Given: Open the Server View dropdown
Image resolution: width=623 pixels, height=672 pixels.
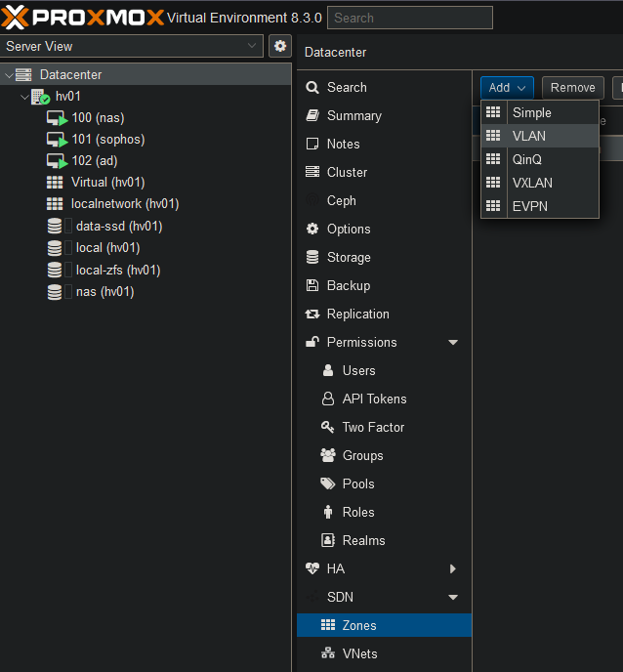Looking at the screenshot, I should [x=133, y=46].
